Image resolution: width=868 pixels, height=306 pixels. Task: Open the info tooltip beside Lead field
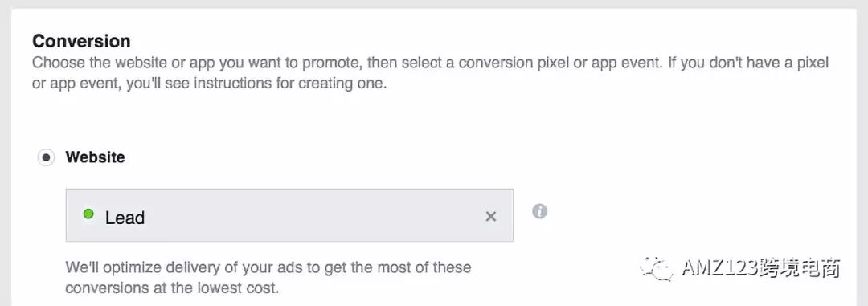(540, 211)
